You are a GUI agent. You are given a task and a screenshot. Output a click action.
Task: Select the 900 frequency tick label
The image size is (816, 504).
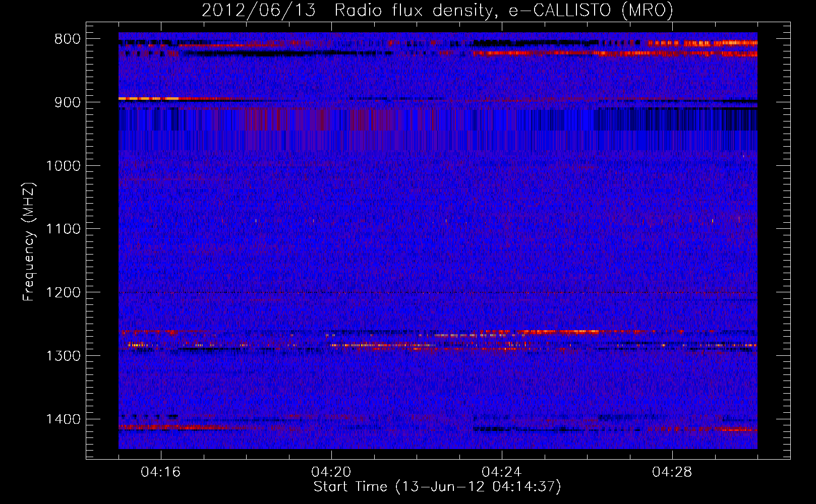click(x=68, y=102)
